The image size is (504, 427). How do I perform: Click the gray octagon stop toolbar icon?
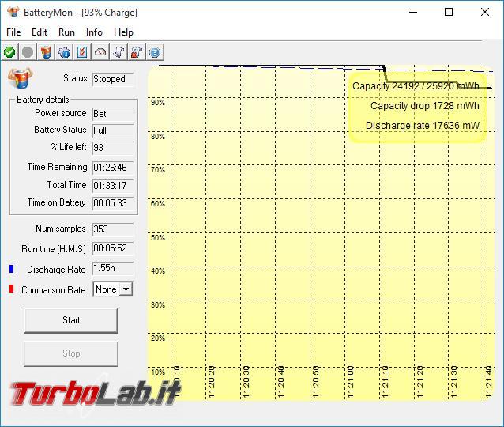pyautogui.click(x=28, y=52)
